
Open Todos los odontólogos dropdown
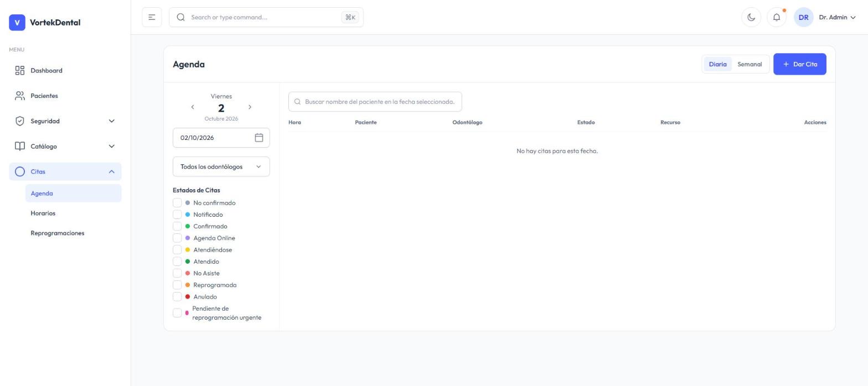point(221,166)
